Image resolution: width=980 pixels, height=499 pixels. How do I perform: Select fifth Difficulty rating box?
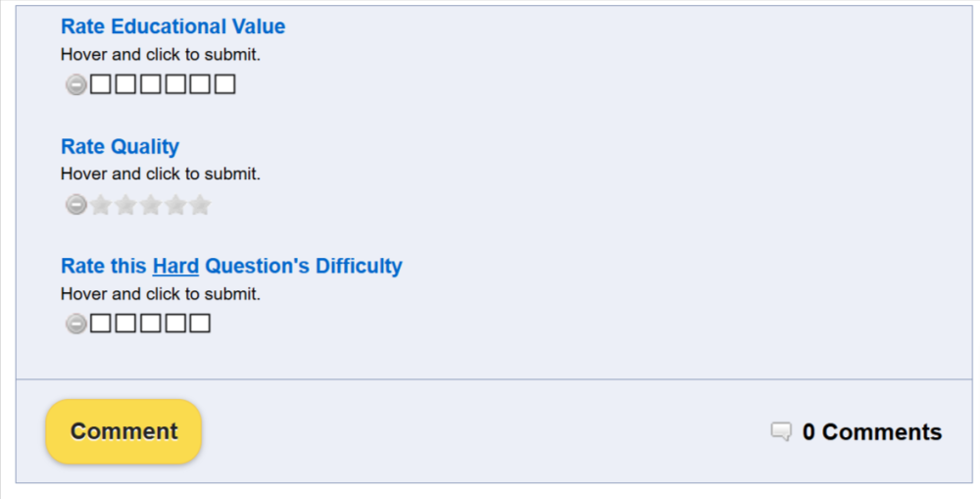[x=200, y=324]
